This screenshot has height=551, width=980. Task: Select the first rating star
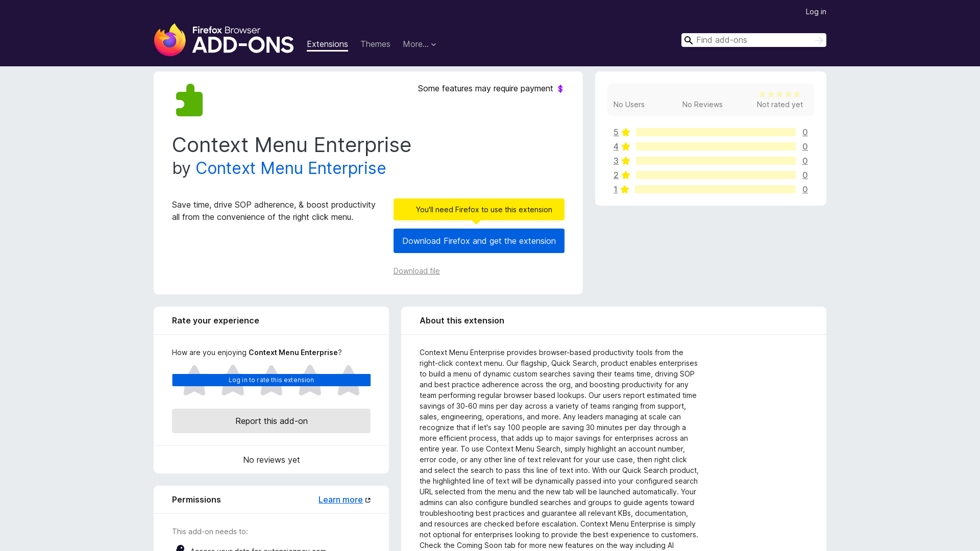click(x=194, y=380)
